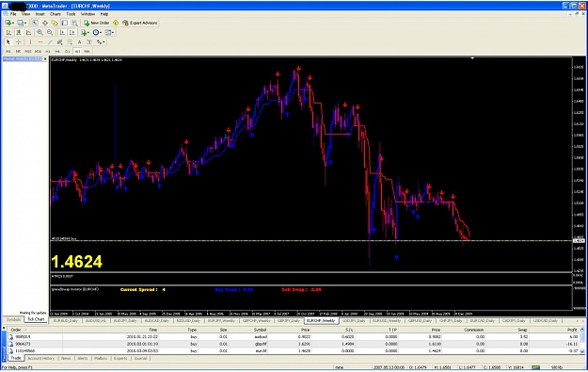Select the Fibonacci retracement tool
The width and height of the screenshot is (588, 372).
(x=70, y=42)
